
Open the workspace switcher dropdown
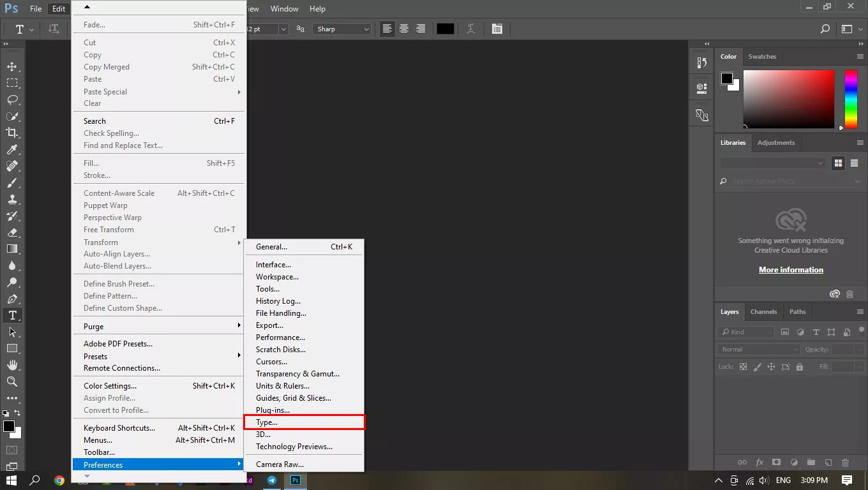coord(851,29)
